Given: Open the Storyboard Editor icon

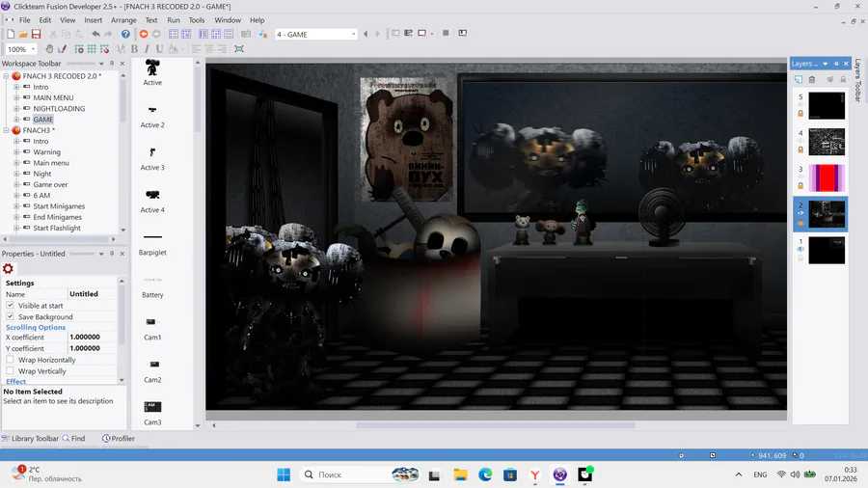Looking at the screenshot, I should click(174, 35).
